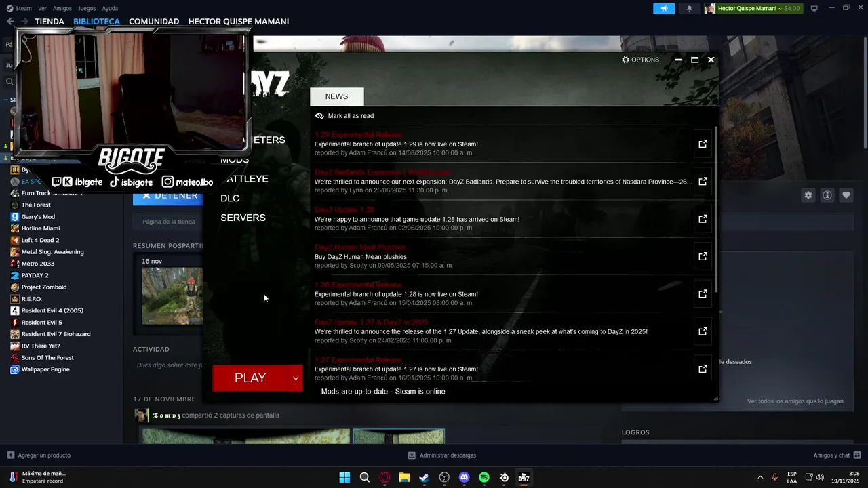Open the Juegos menu

[x=87, y=8]
